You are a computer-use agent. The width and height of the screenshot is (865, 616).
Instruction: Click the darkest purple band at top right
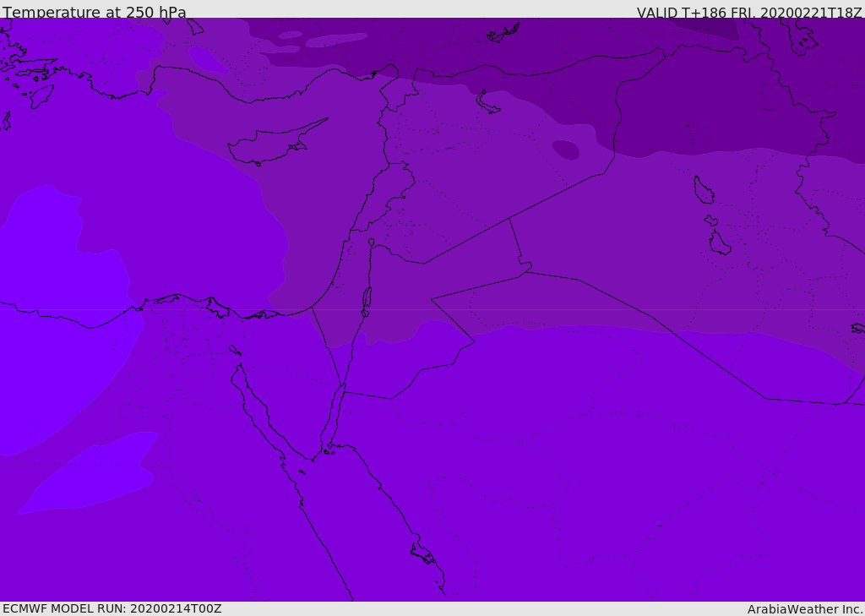708,27
